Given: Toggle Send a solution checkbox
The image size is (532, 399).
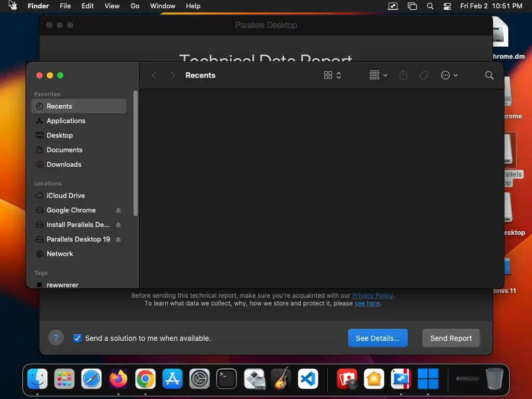Looking at the screenshot, I should coord(77,338).
